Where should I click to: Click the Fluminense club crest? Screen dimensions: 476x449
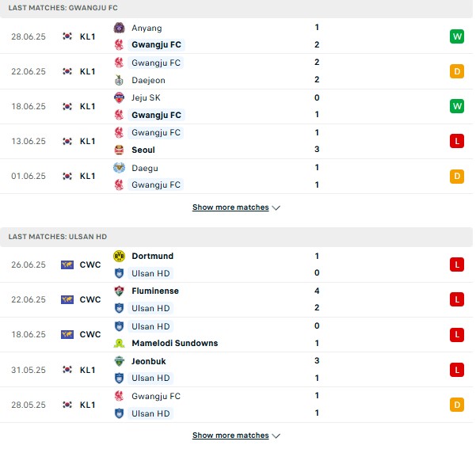point(119,291)
